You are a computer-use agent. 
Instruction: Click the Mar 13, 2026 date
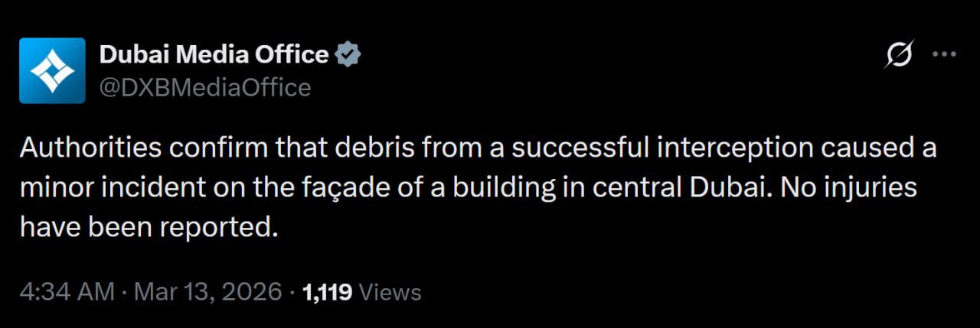pyautogui.click(x=209, y=292)
